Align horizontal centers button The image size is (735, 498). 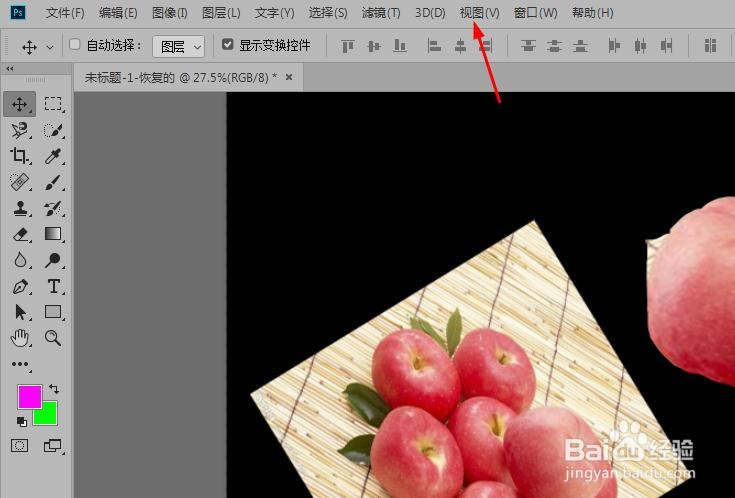click(460, 46)
